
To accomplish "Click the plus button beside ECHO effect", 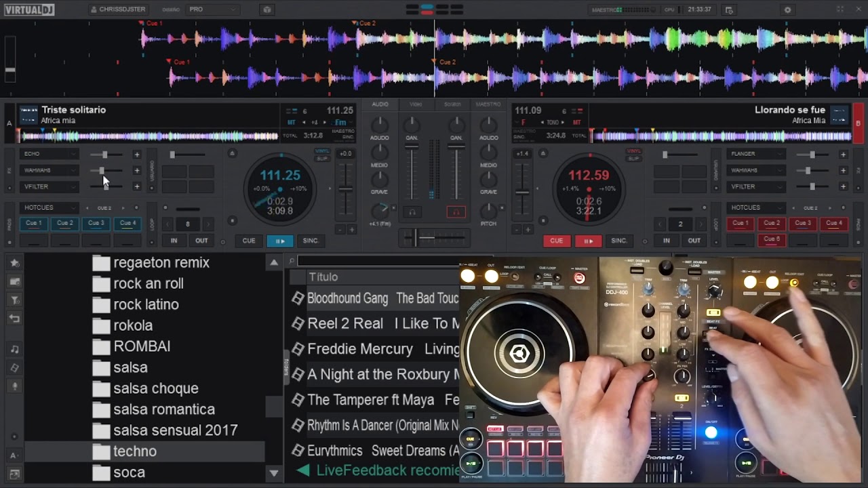I will [x=136, y=155].
